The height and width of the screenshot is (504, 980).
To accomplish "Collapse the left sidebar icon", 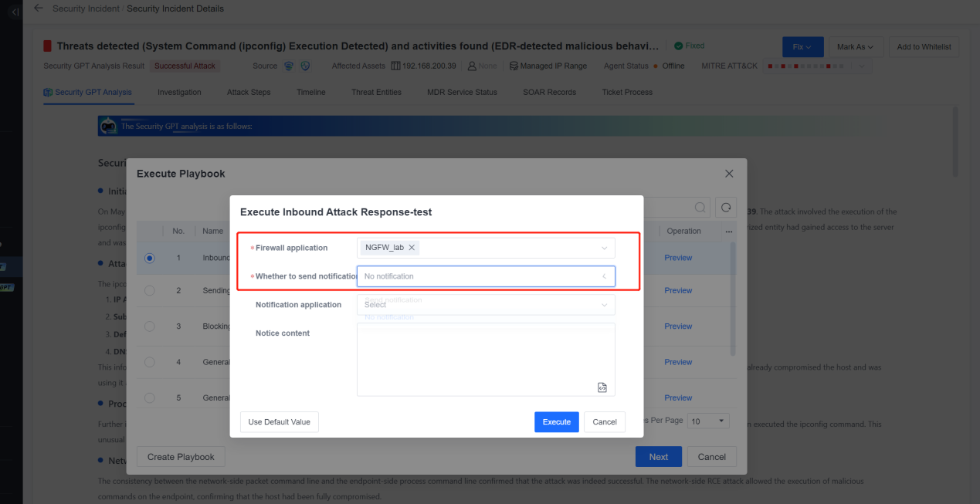I will tap(15, 11).
